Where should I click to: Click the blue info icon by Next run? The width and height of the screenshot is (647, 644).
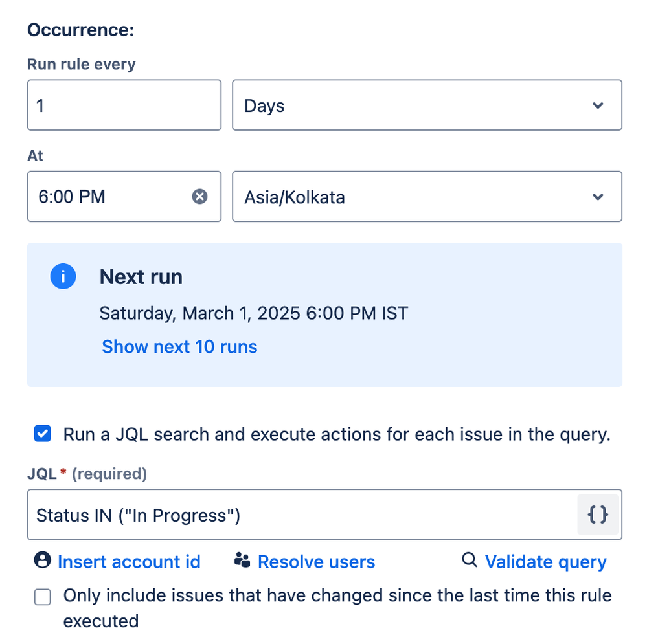click(x=63, y=277)
